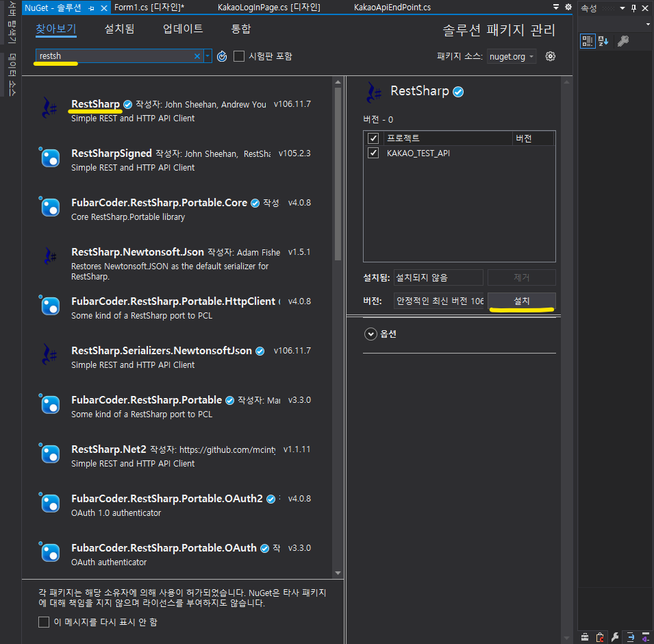Open the 서버 탐색기 side tab
This screenshot has height=644, width=654.
coord(12,22)
